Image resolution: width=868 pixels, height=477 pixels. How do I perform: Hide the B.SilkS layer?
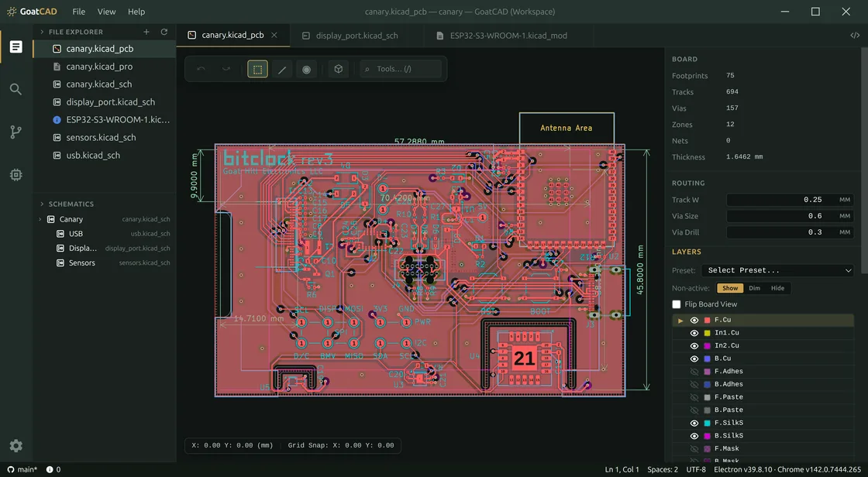(x=694, y=435)
